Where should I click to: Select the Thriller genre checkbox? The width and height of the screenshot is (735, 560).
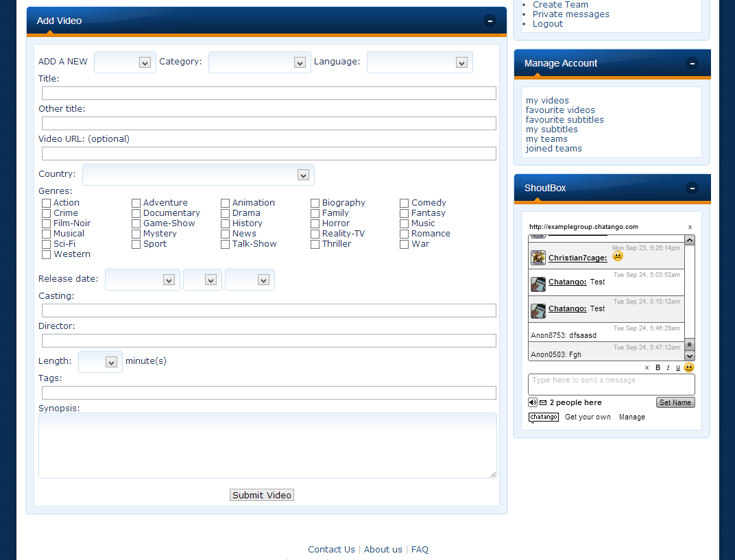314,243
